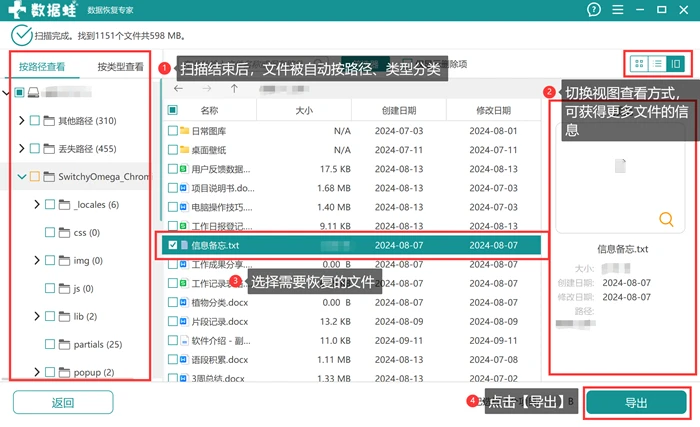The height and width of the screenshot is (427, 700).
Task: Click the 返回 back button
Action: [63, 403]
